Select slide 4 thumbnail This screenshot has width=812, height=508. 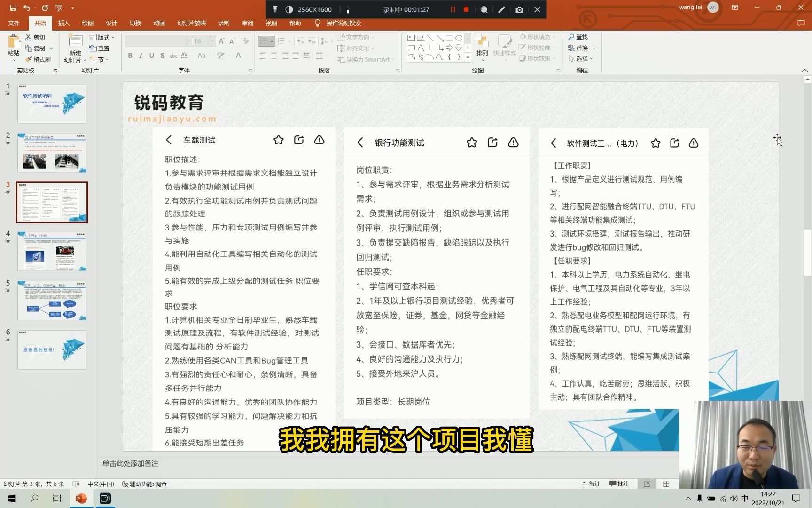click(52, 251)
